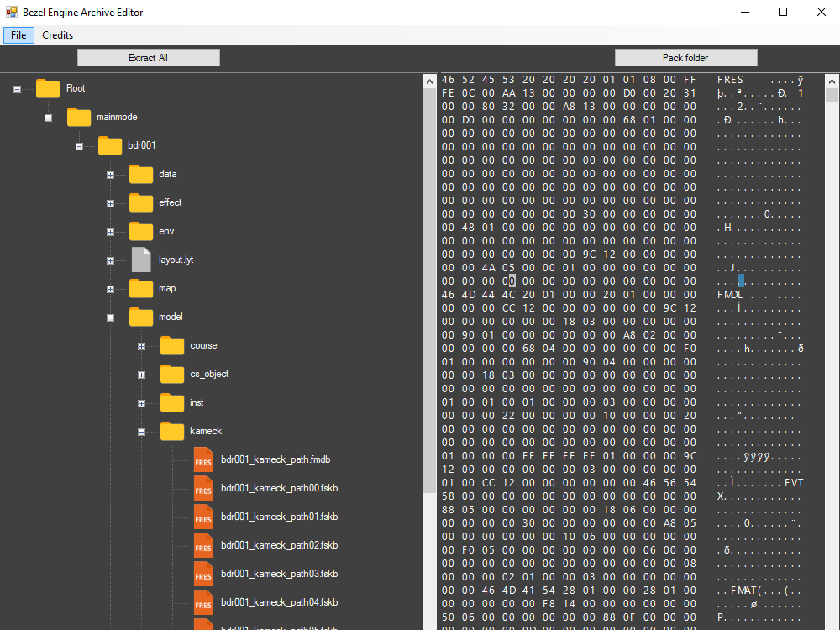Open the File menu

18,35
